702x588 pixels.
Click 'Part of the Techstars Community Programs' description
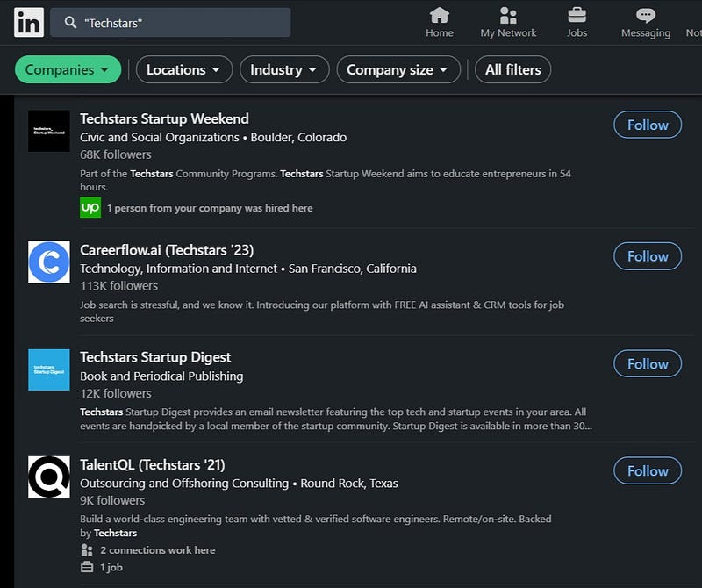[326, 180]
